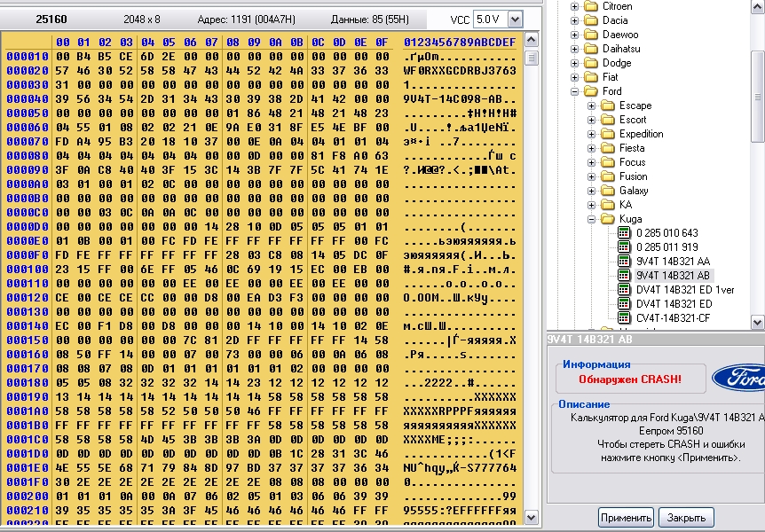This screenshot has height=532, width=765.
Task: Click the Закрыть button
Action: point(686,518)
